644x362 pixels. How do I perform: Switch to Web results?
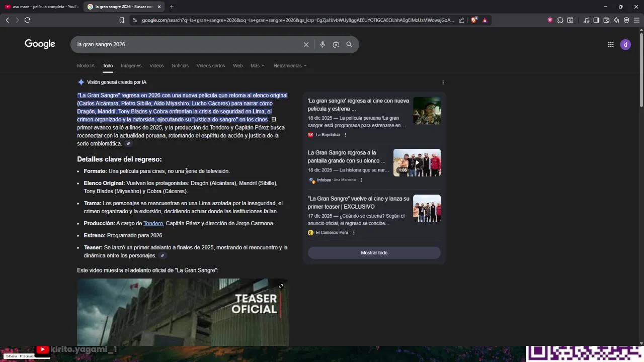click(x=237, y=66)
